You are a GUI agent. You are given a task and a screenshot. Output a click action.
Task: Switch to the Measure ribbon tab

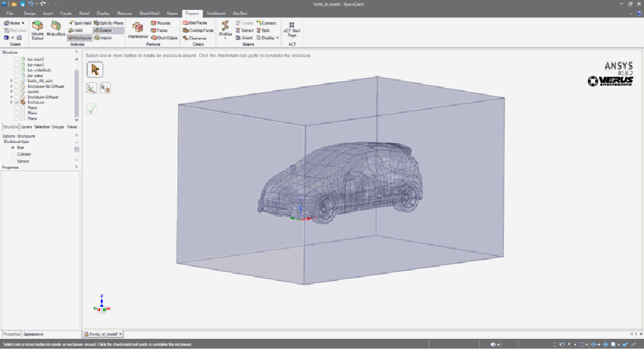coord(124,14)
